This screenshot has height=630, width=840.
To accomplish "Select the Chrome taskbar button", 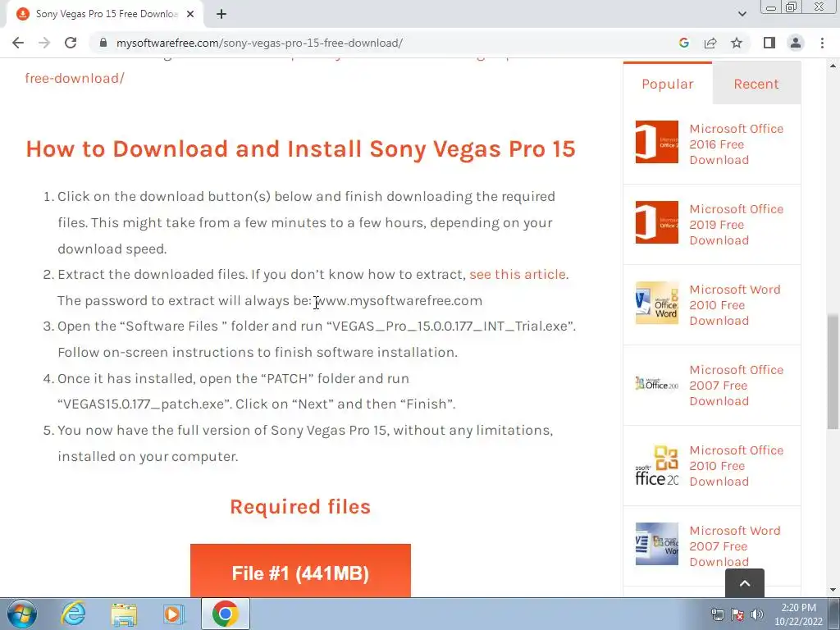I will coord(226,614).
